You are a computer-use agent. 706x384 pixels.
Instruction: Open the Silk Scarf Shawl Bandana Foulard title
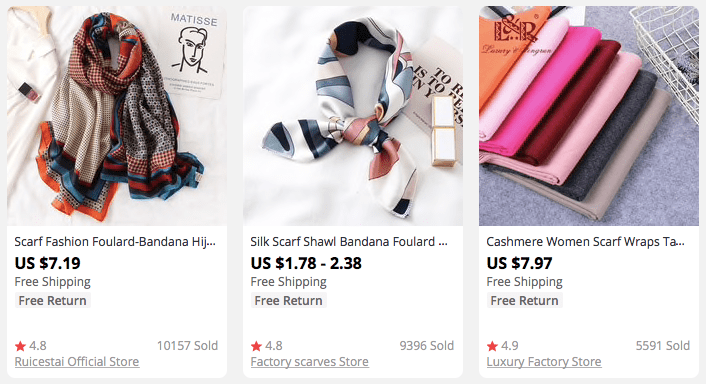click(x=349, y=242)
